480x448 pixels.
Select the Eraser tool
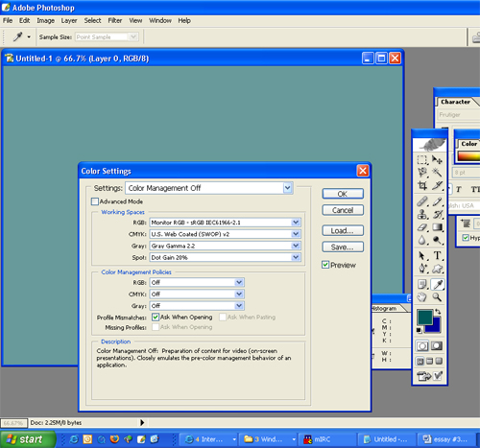(x=422, y=227)
